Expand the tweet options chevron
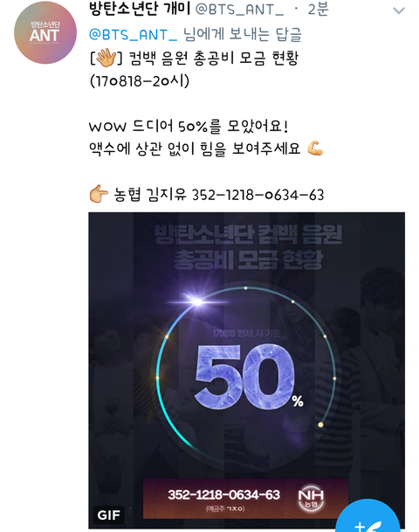The width and height of the screenshot is (419, 532). pyautogui.click(x=399, y=10)
